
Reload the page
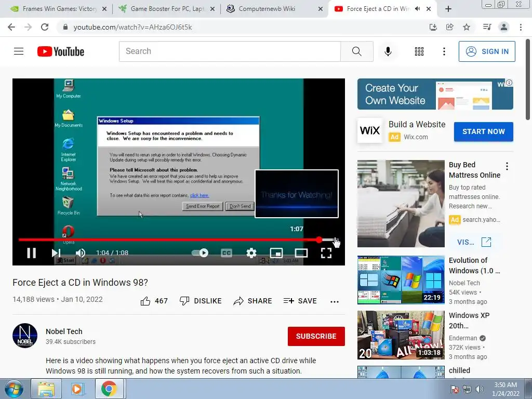click(x=45, y=27)
